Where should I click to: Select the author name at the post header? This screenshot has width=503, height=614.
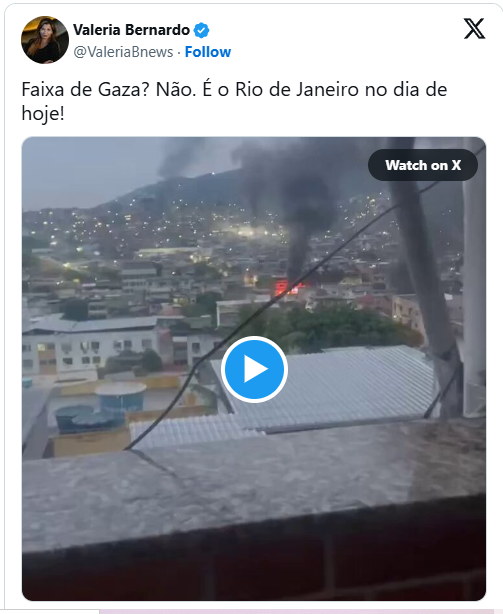[132, 30]
